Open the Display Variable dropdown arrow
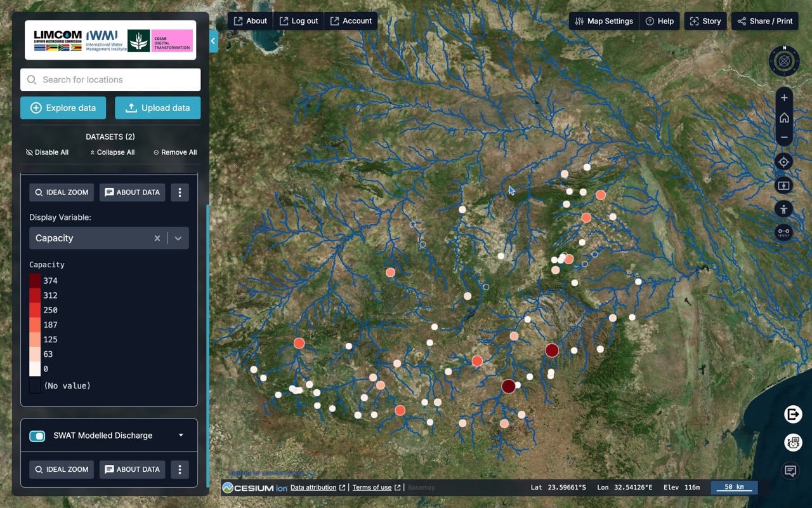 [178, 238]
